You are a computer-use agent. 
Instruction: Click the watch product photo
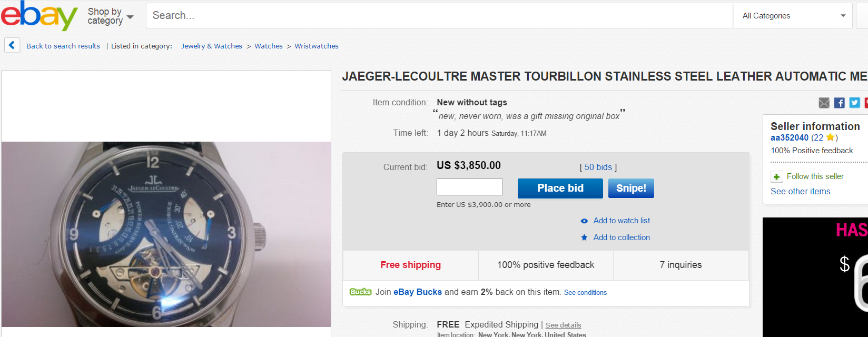pos(166,234)
